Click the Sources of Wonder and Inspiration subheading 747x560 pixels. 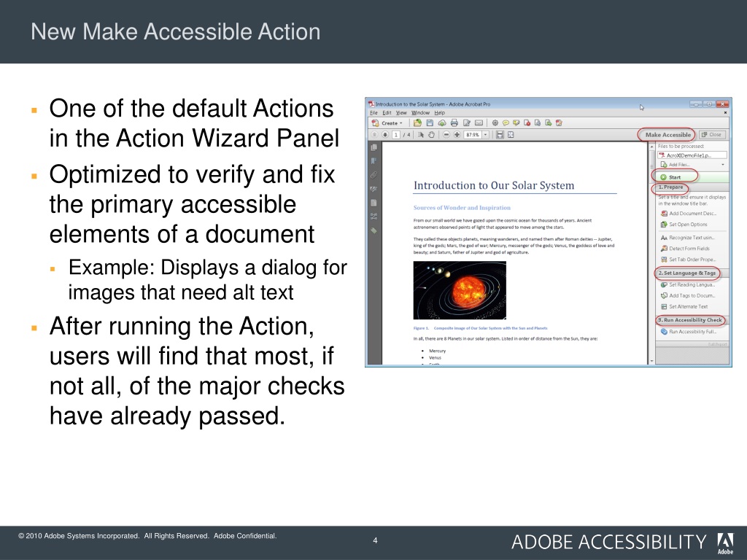(462, 208)
